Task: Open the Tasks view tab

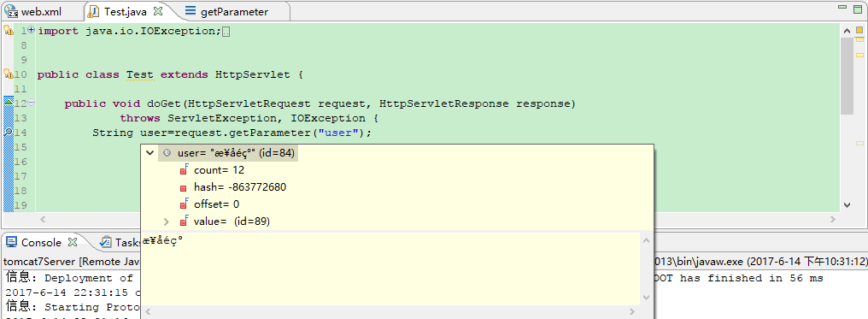Action: [x=120, y=243]
